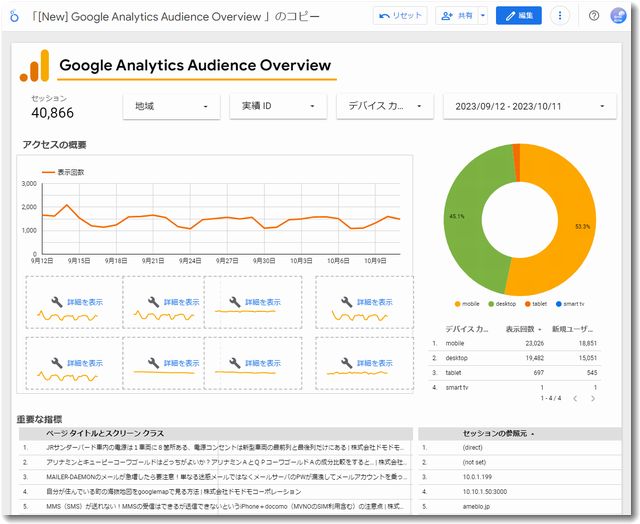
Task: Select the (not set) referrer row
Action: tap(520, 462)
